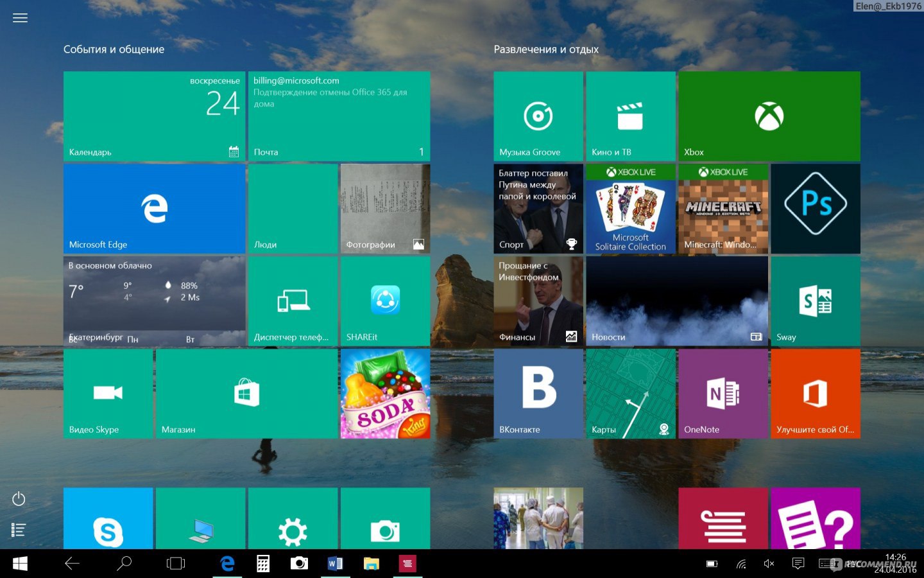Launch the OneNote tile
This screenshot has height=578, width=924.
click(723, 393)
